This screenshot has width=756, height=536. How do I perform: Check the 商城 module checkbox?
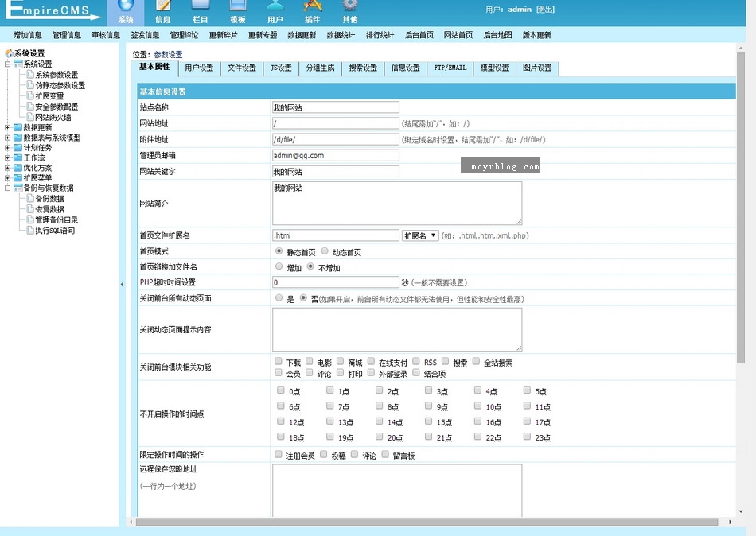[340, 362]
